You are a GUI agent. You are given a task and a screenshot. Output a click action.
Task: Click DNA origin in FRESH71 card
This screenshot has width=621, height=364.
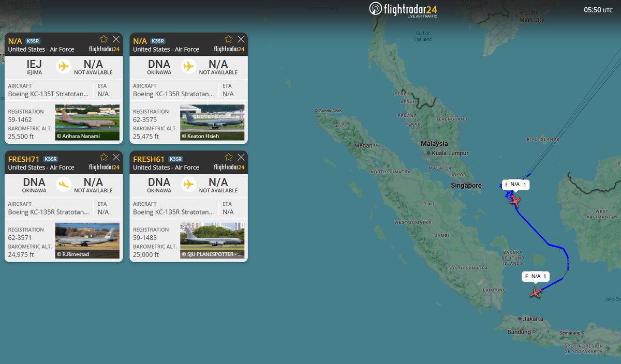coord(34,182)
